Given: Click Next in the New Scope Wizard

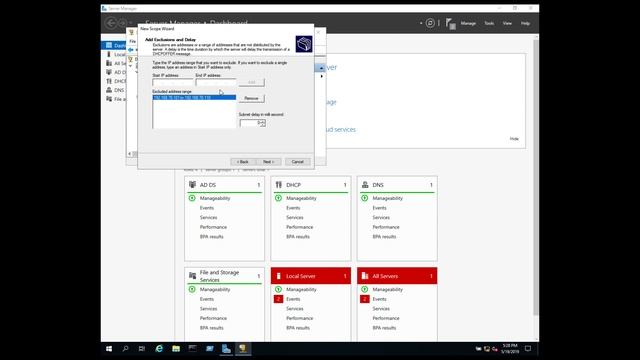Looking at the screenshot, I should [268, 162].
